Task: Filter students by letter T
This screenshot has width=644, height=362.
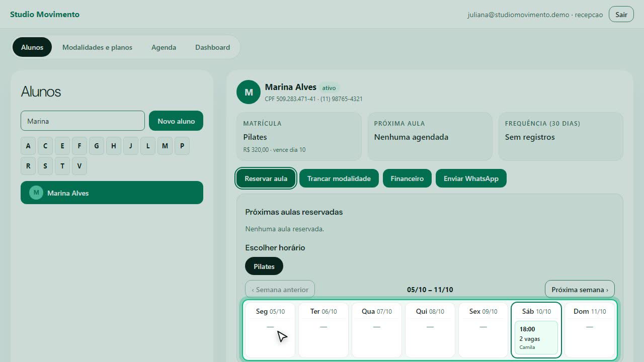Action: click(x=62, y=166)
